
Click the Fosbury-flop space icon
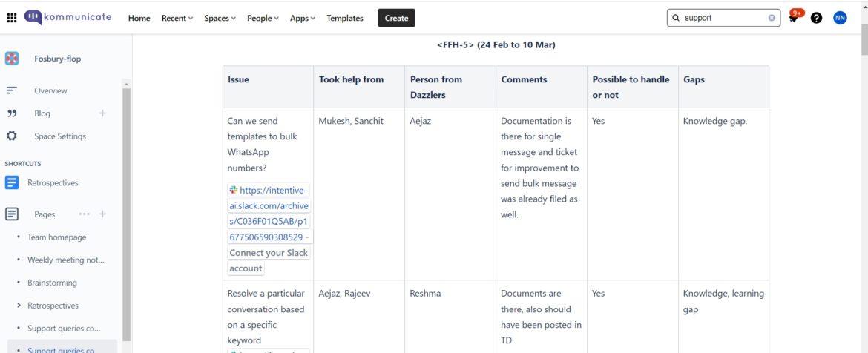(12, 59)
